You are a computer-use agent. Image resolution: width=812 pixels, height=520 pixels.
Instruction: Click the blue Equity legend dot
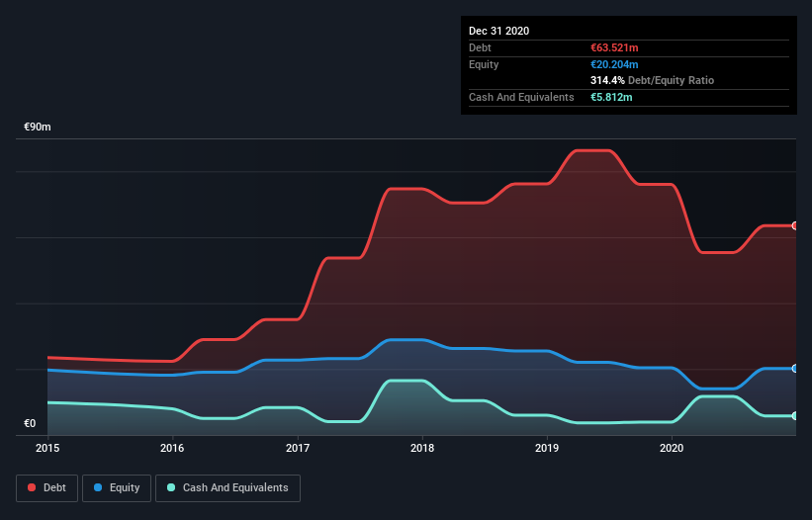point(98,487)
